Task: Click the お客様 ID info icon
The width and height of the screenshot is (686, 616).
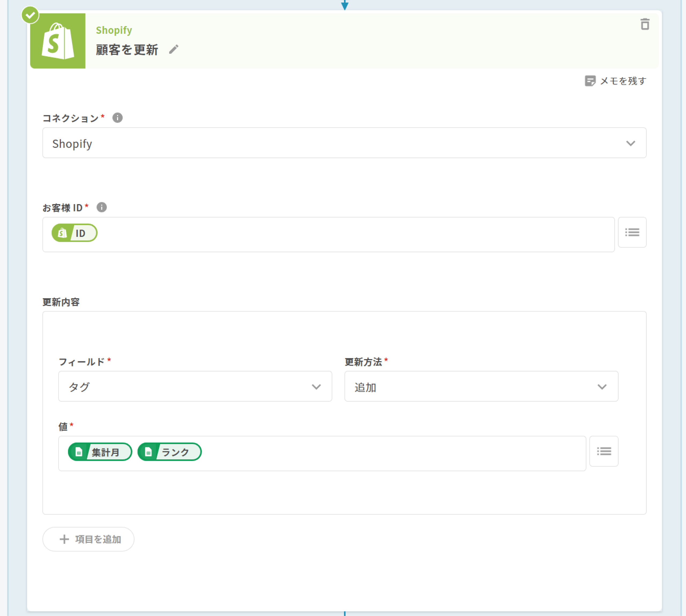Action: [x=102, y=207]
